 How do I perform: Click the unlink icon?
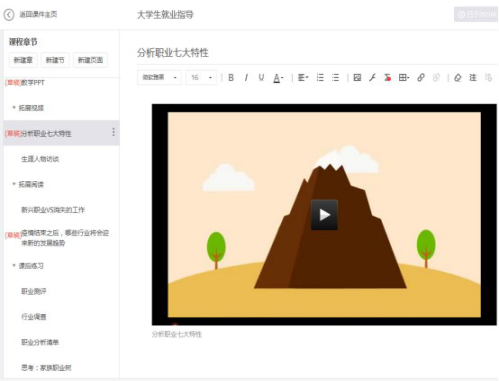tap(436, 78)
